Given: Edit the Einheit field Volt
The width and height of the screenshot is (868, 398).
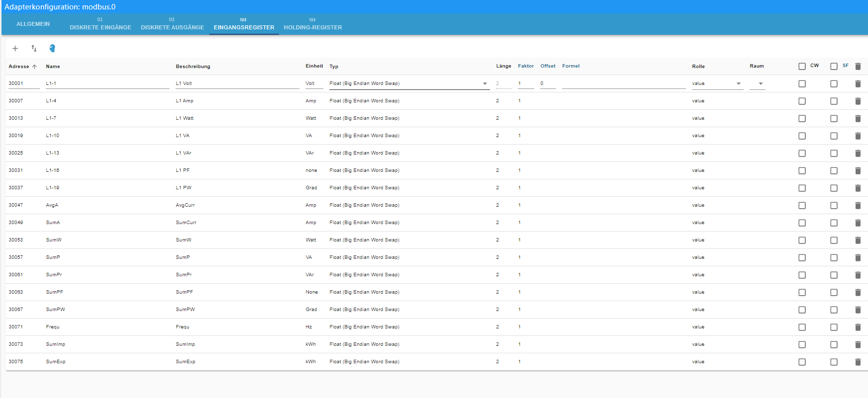Looking at the screenshot, I should (x=314, y=83).
